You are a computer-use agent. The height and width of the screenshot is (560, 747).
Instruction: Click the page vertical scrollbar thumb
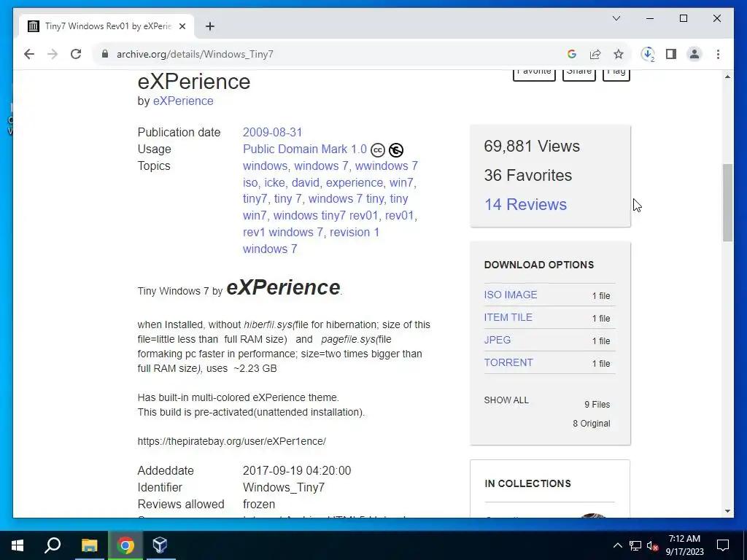(727, 203)
